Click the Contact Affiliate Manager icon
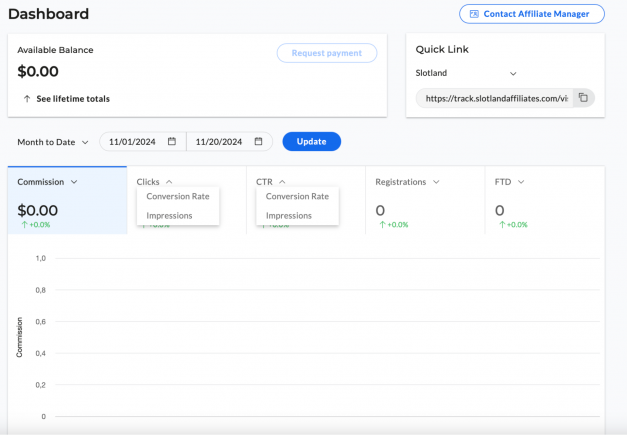The height and width of the screenshot is (435, 627). pyautogui.click(x=474, y=14)
